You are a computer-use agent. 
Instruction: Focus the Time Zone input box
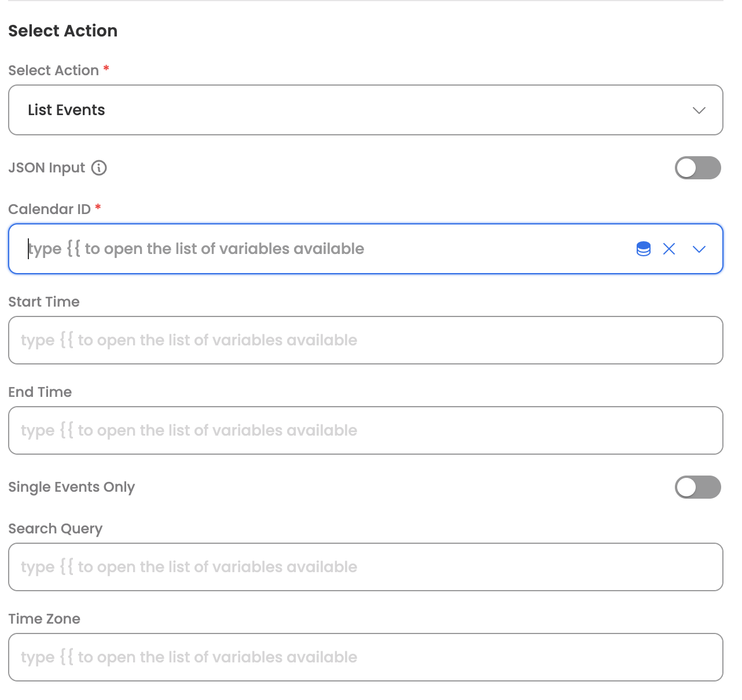coord(366,657)
